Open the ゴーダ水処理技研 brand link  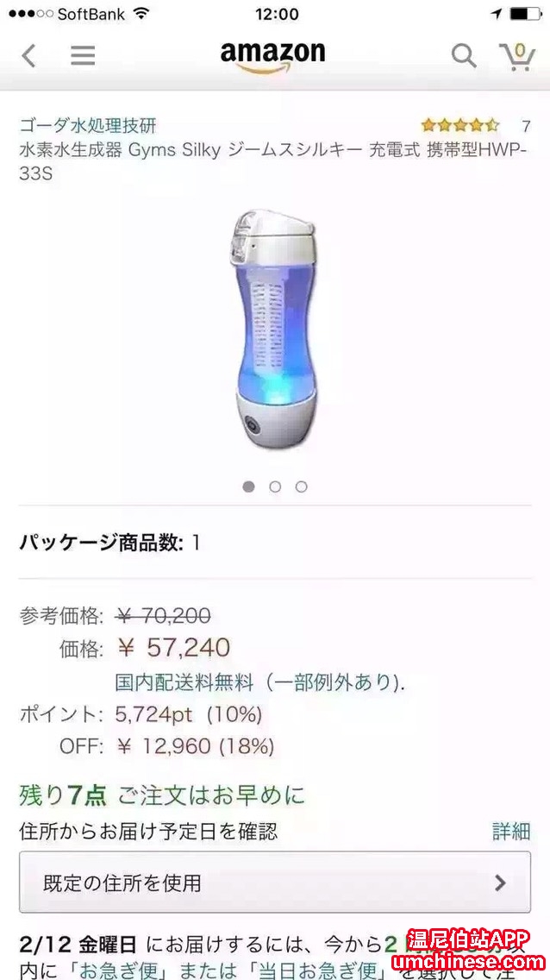point(87,126)
